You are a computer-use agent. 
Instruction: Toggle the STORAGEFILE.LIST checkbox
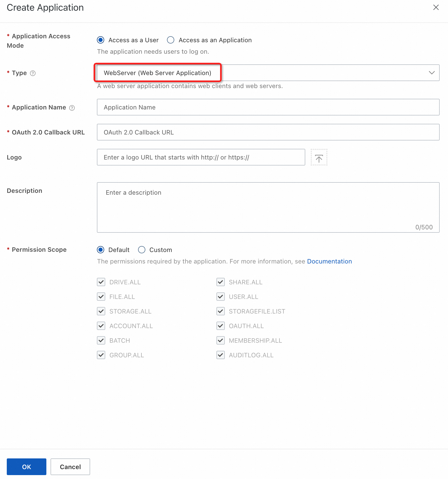[221, 311]
